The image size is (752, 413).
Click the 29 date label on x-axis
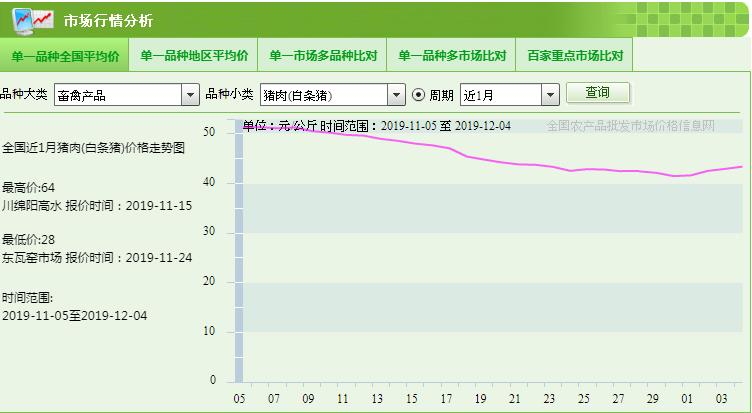click(x=652, y=397)
